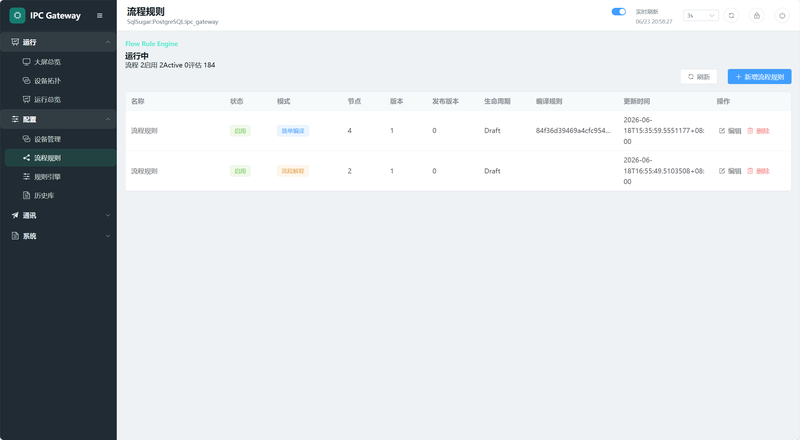Open the 3s refresh interval dropdown
The image size is (800, 440).
[x=701, y=15]
